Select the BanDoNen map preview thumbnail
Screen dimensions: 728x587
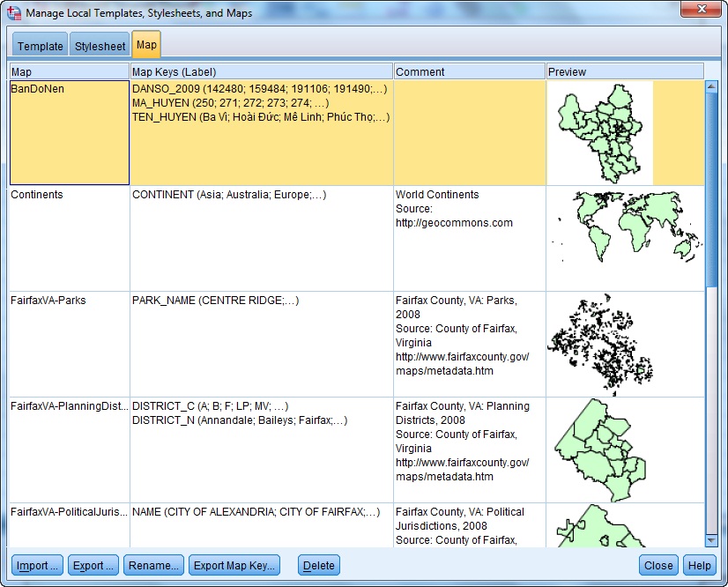tap(599, 132)
